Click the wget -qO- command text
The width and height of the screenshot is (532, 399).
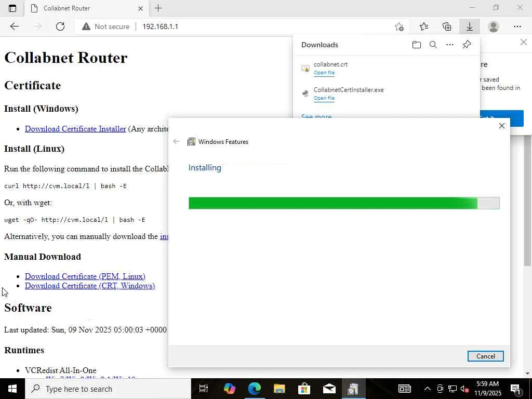[75, 220]
